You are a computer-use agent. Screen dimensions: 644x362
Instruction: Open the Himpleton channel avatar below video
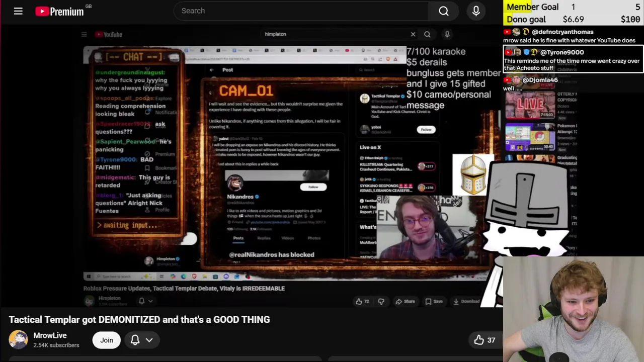coord(89,301)
